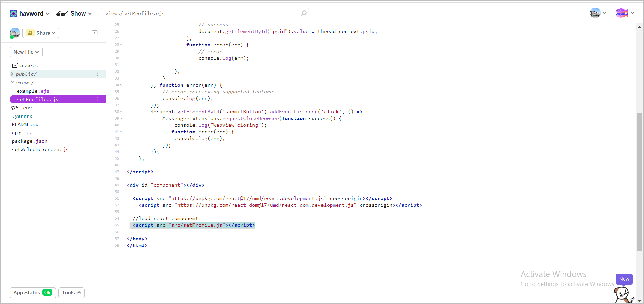Fold code at line 38
644x304 pixels.
click(121, 112)
